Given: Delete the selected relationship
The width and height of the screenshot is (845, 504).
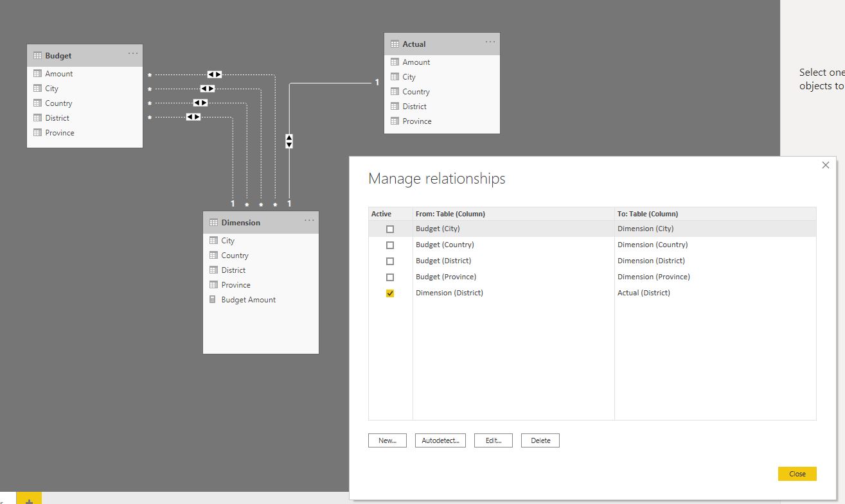Looking at the screenshot, I should (540, 440).
